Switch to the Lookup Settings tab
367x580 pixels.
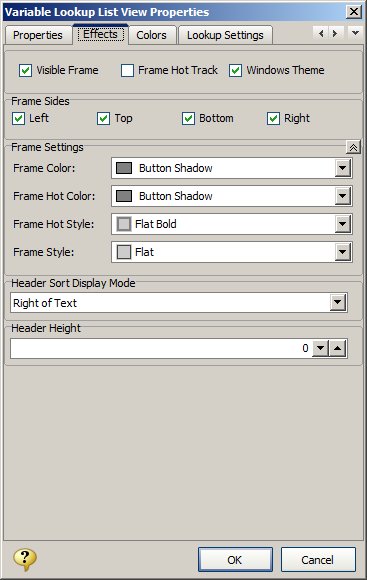coord(225,35)
